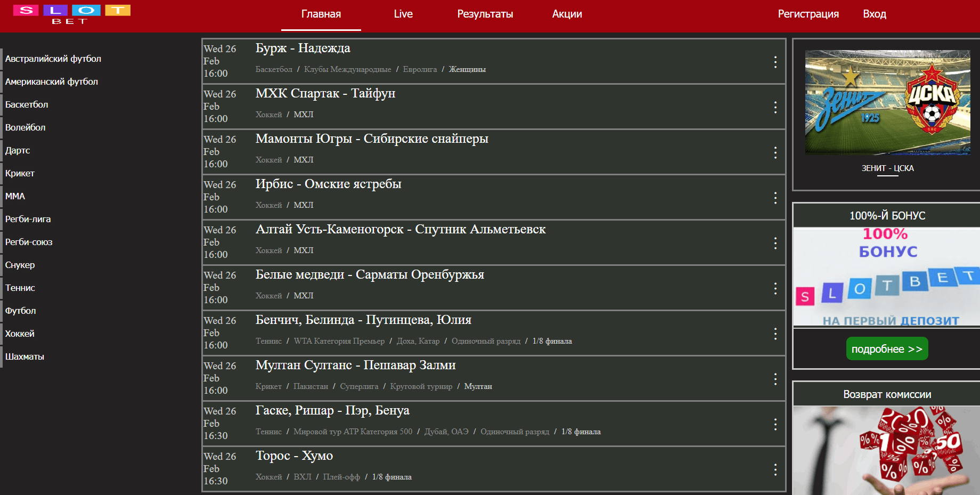Expand options for Торос - Хумо match
The width and height of the screenshot is (980, 495).
pyautogui.click(x=775, y=469)
